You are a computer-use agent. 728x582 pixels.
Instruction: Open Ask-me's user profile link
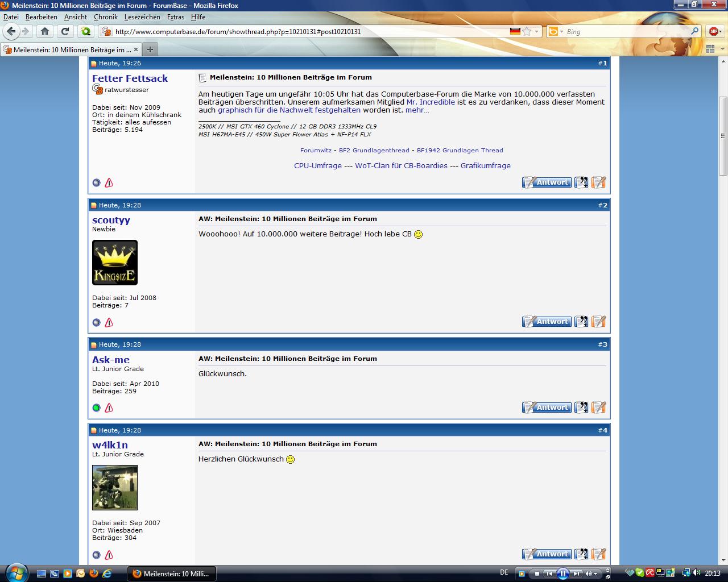click(x=111, y=360)
